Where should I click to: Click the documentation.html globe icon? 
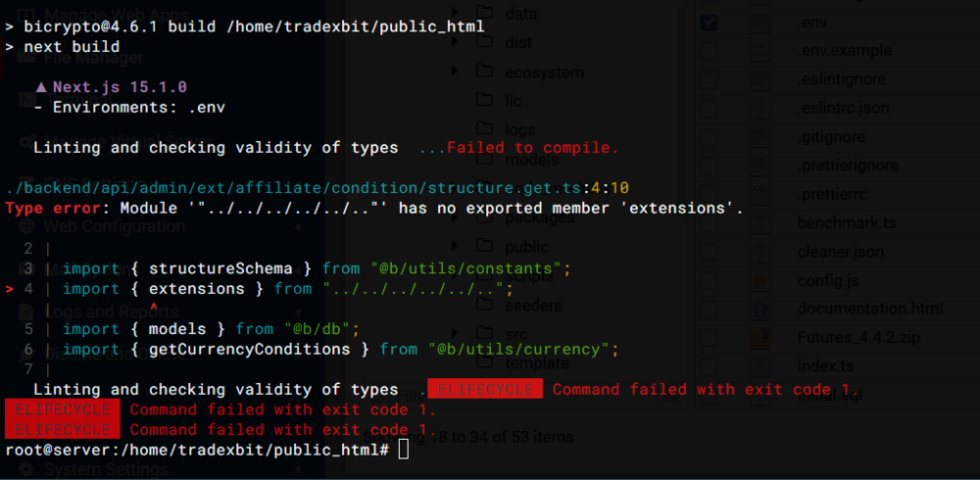coord(760,310)
